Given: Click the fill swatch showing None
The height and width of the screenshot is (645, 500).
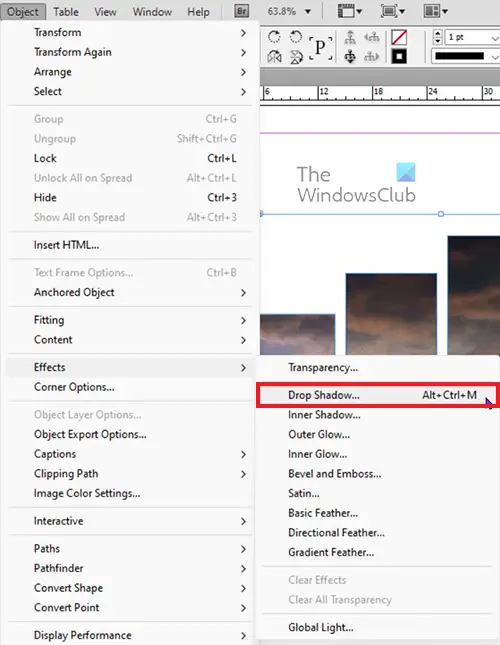Looking at the screenshot, I should (x=399, y=37).
